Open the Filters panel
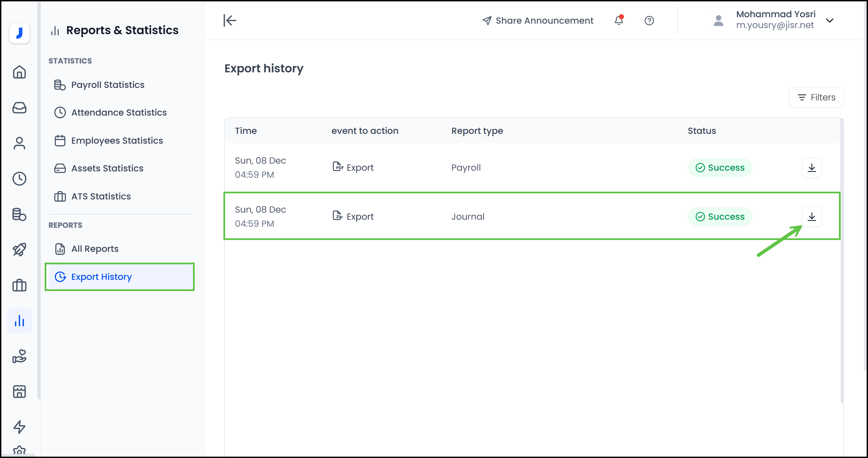Viewport: 868px width, 458px height. point(816,97)
